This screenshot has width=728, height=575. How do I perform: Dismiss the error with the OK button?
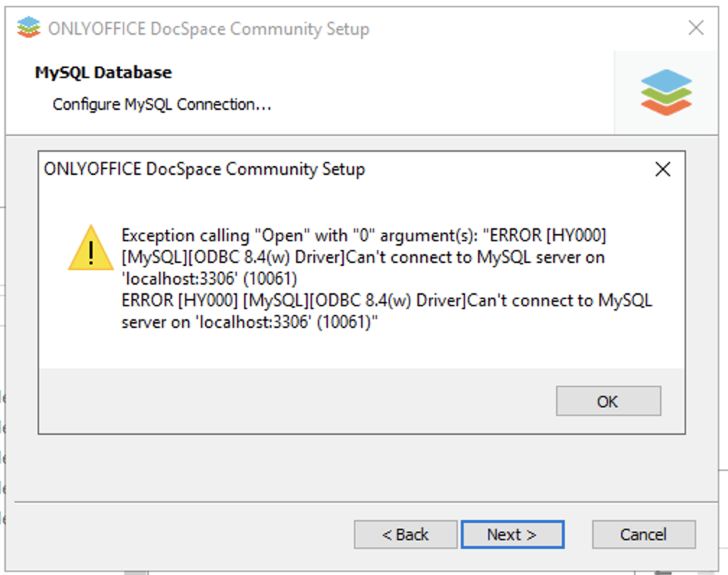(608, 401)
